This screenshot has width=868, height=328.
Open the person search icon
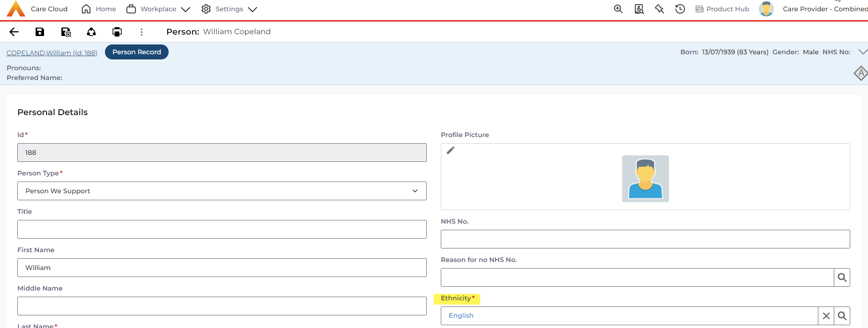click(x=639, y=9)
